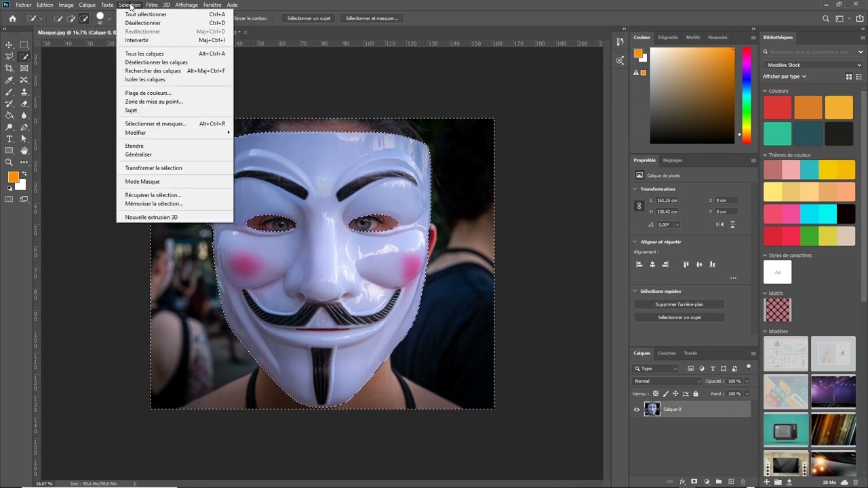Switch to the Couches tab
Screen dimensions: 868x488
pos(667,353)
